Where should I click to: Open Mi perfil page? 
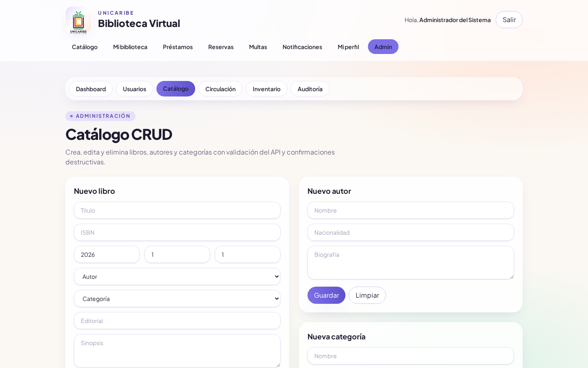(x=348, y=47)
